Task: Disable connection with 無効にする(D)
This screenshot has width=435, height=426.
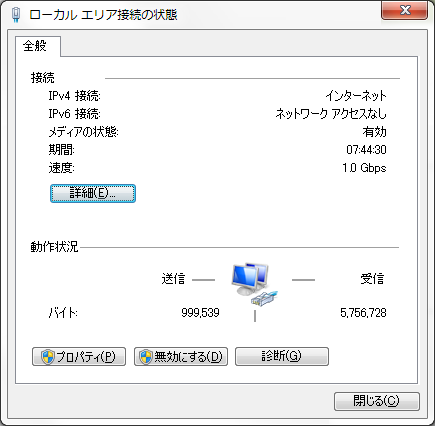Action: point(181,357)
